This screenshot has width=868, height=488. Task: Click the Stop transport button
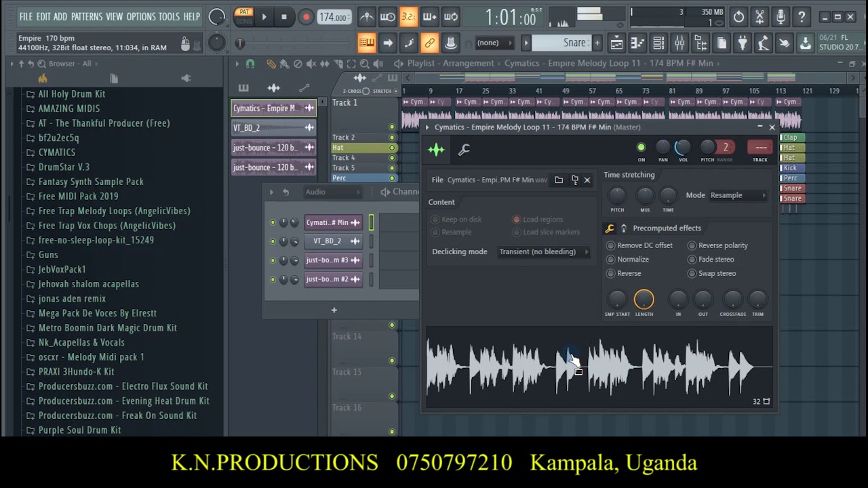point(284,17)
